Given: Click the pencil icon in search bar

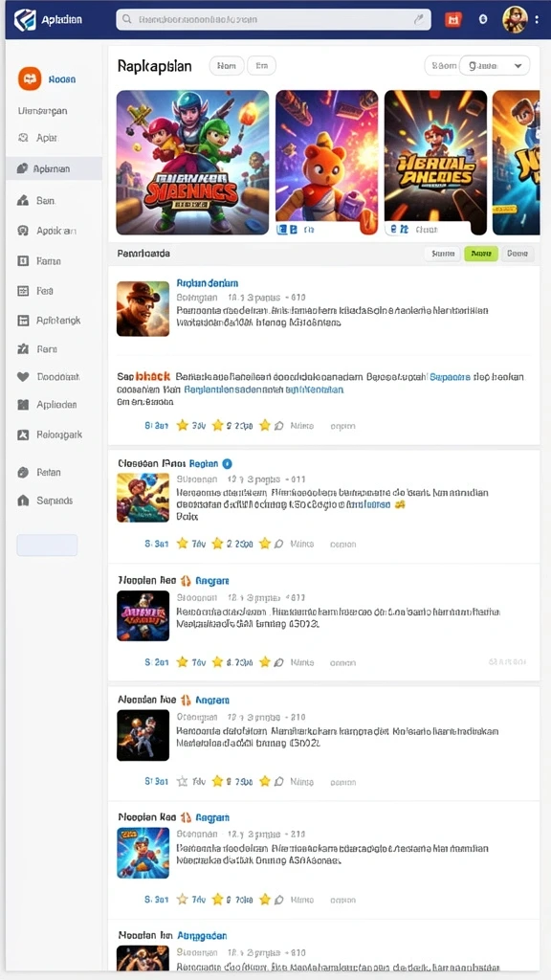Looking at the screenshot, I should click(x=419, y=19).
